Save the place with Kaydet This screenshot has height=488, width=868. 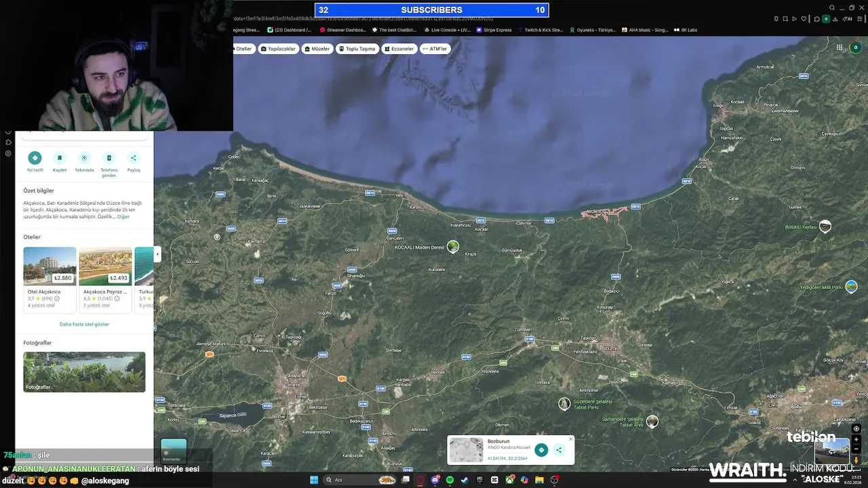60,158
